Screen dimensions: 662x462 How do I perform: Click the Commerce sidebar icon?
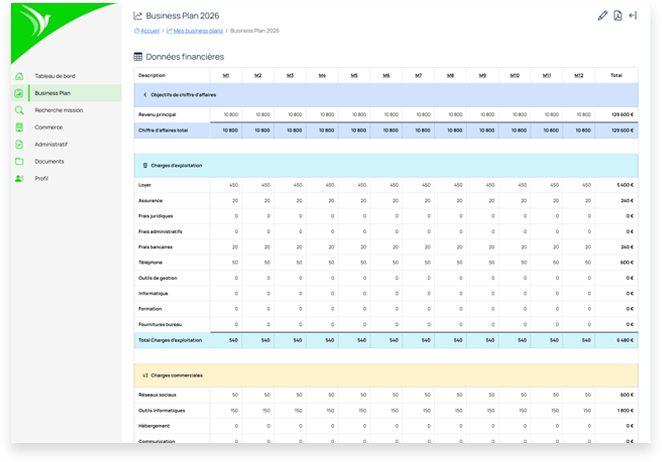click(19, 127)
